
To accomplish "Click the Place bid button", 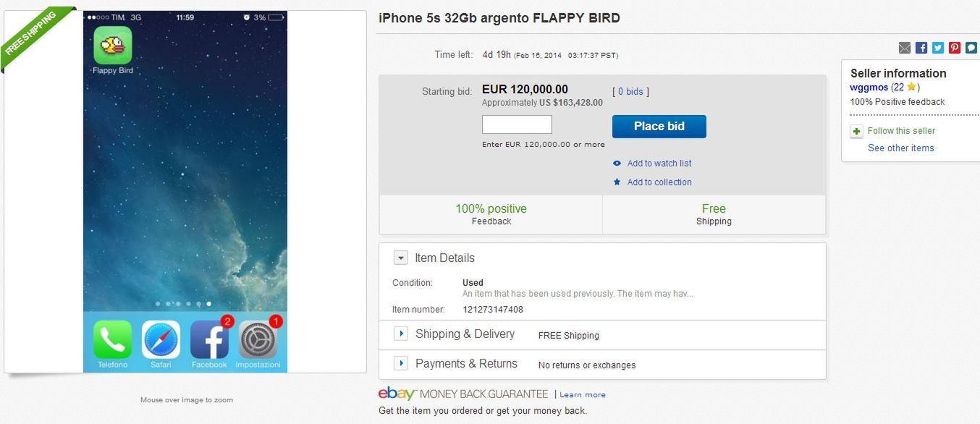I will click(x=659, y=126).
